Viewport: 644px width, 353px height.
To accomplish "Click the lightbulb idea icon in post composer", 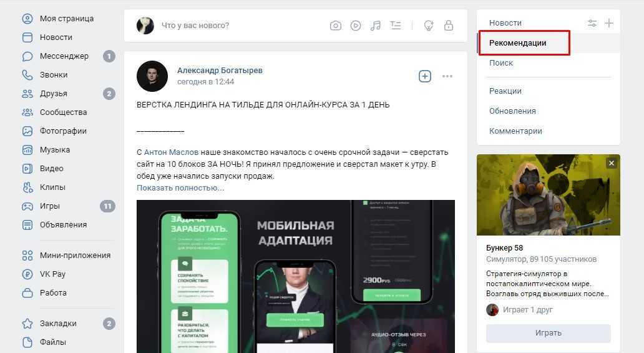I will pos(428,26).
